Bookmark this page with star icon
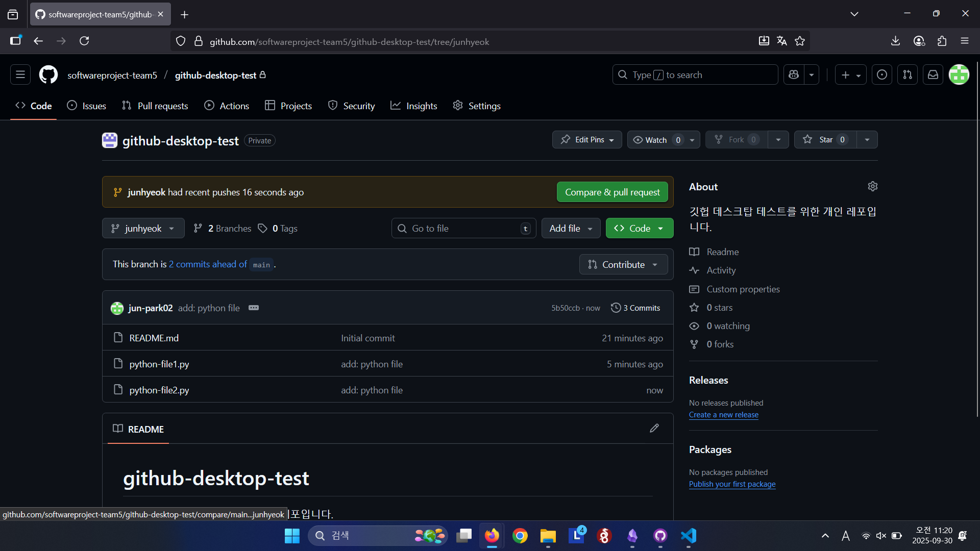The width and height of the screenshot is (980, 551). pos(800,41)
